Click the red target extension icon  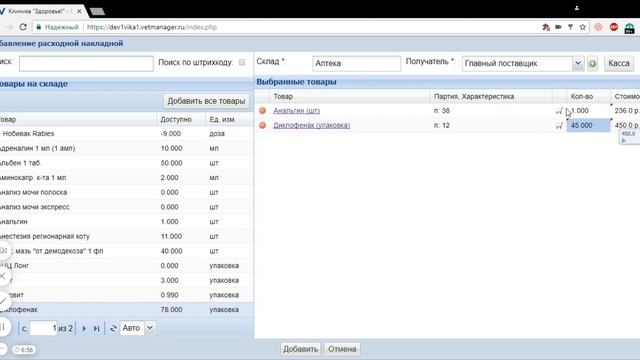(x=598, y=27)
